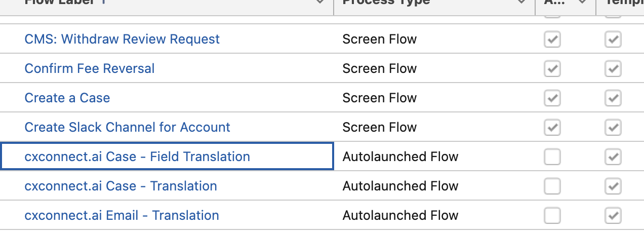Expand the Flow Label column dropdown chevron
Image resolution: width=644 pixels, height=233 pixels.
(x=320, y=3)
